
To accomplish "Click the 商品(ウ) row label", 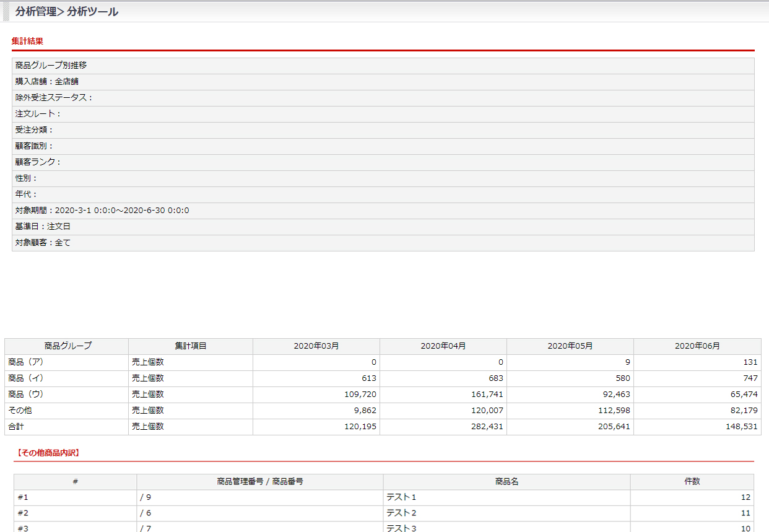I will (26, 395).
